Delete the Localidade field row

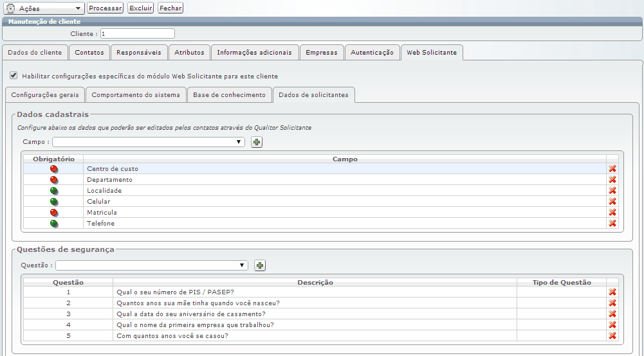612,191
